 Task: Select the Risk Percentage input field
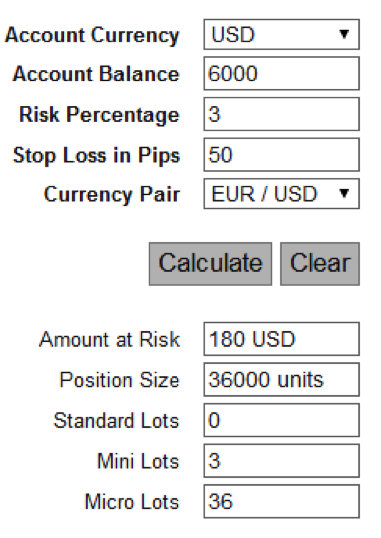tap(281, 114)
